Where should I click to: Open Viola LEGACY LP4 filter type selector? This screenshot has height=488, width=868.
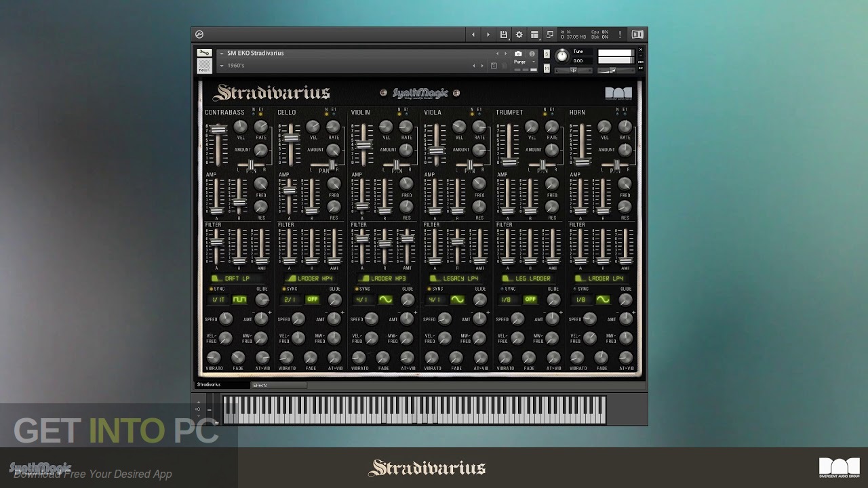click(456, 279)
